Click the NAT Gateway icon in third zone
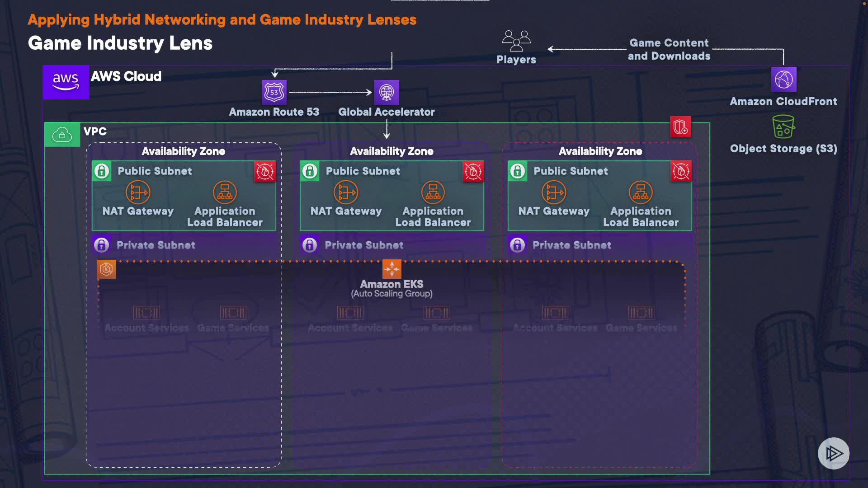 [x=554, y=192]
